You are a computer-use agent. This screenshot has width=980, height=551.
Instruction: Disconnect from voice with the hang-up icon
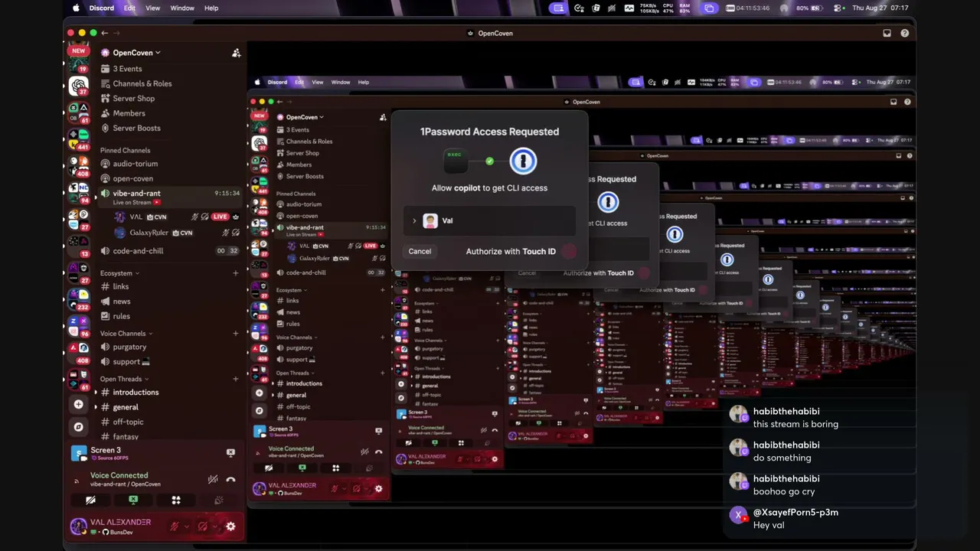[230, 480]
